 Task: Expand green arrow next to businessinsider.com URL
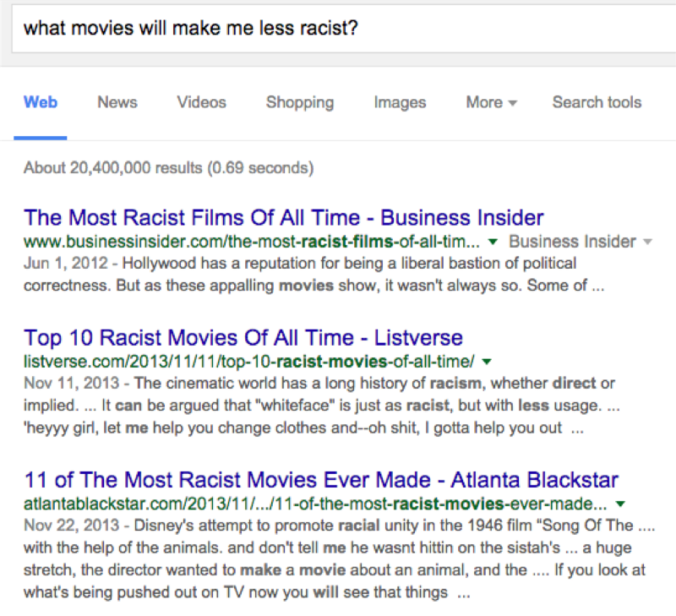coord(493,242)
